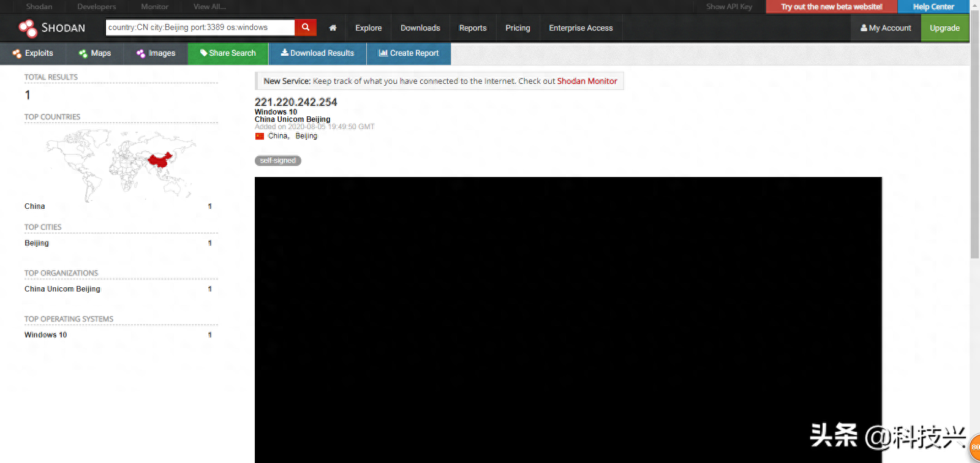Click Show API Key
The image size is (980, 463).
[x=729, y=7]
